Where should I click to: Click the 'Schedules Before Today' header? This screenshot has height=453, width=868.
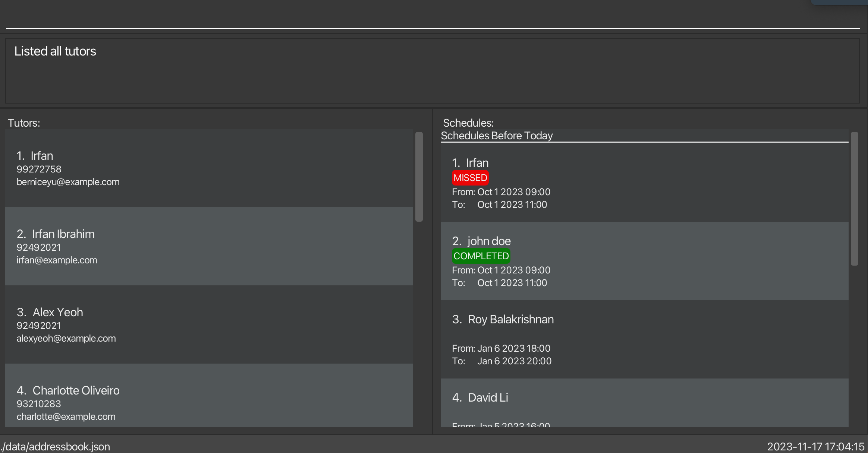[497, 136]
